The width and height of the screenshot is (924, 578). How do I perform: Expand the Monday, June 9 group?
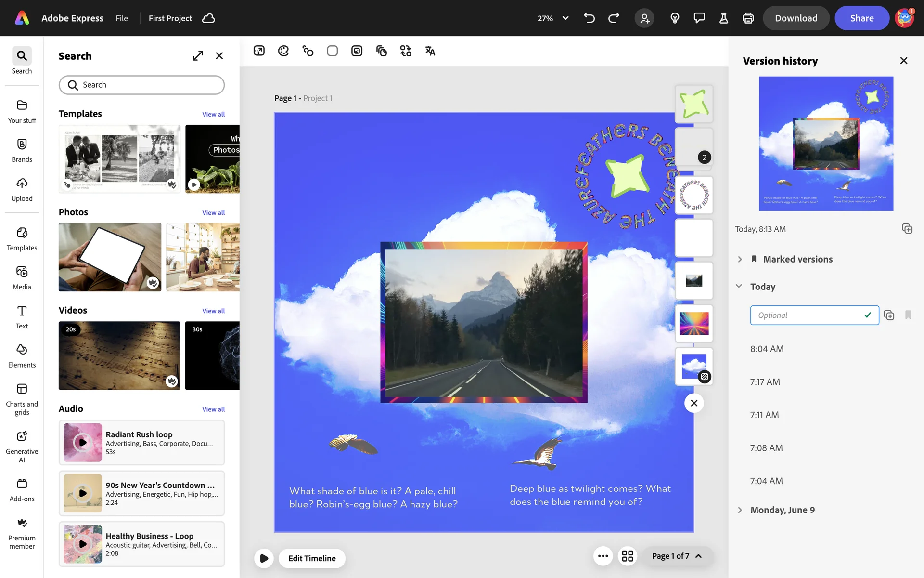point(740,510)
